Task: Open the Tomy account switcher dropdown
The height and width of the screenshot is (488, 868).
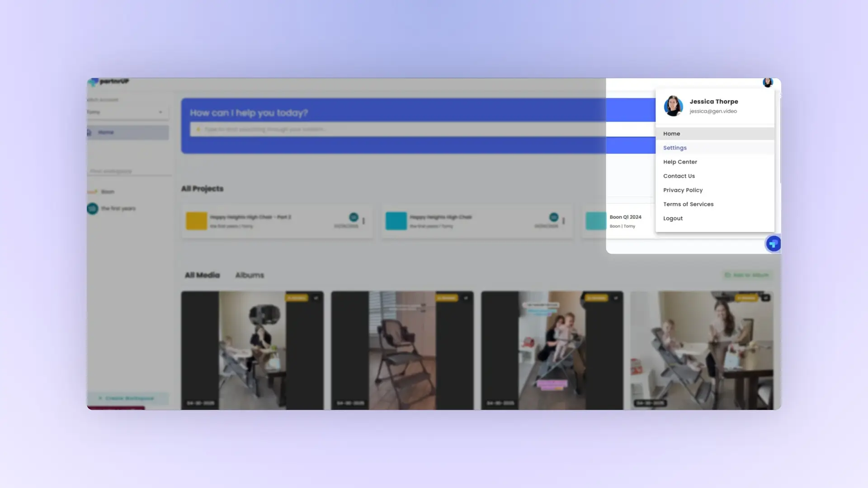Action: [128, 112]
